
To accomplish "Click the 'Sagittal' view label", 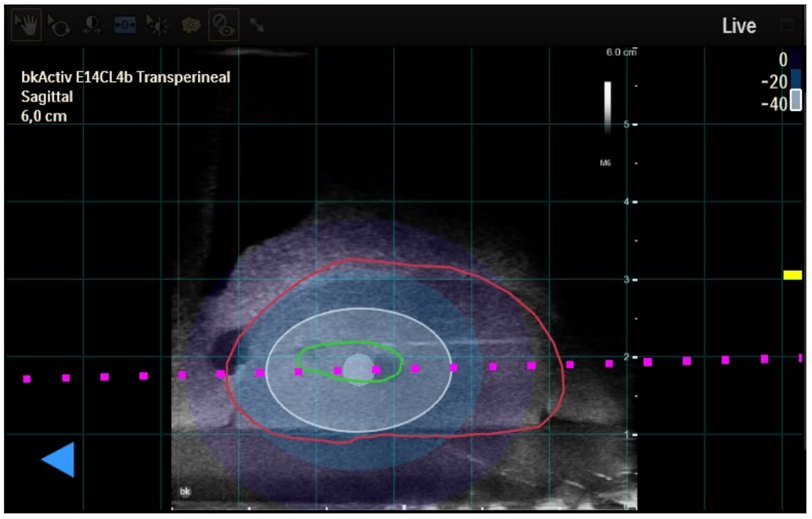I will (47, 97).
